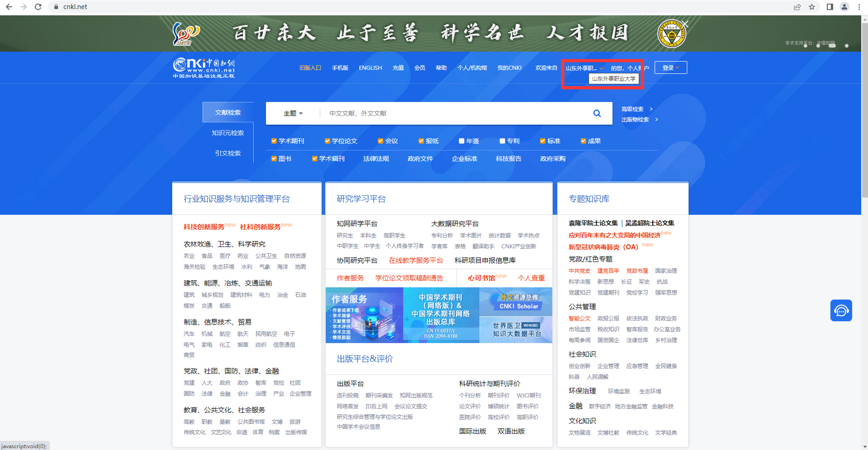Open 手机版 in top navigation
Screen dimensions: 868x450
(x=340, y=68)
